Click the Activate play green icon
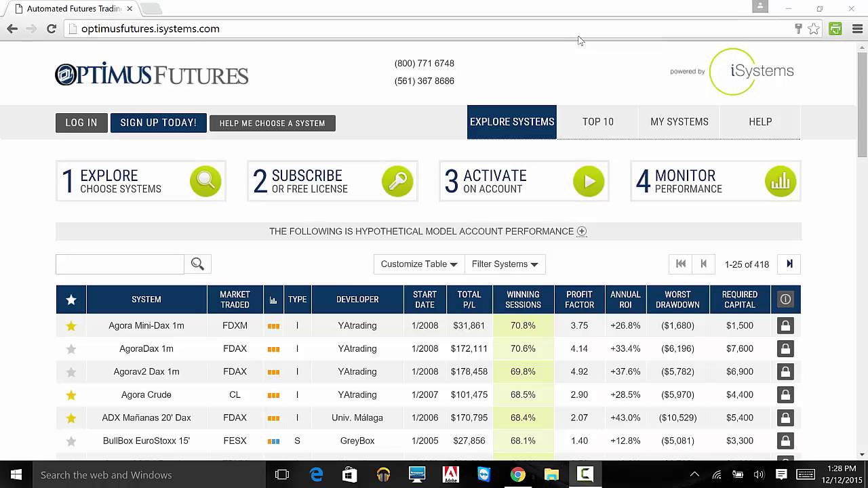Image resolution: width=868 pixels, height=488 pixels. click(x=589, y=182)
